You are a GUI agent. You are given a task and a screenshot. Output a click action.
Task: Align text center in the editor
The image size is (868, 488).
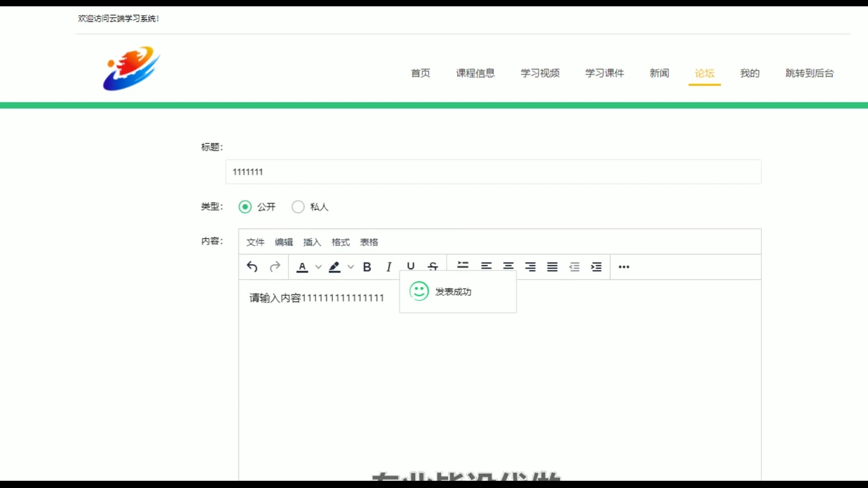508,267
